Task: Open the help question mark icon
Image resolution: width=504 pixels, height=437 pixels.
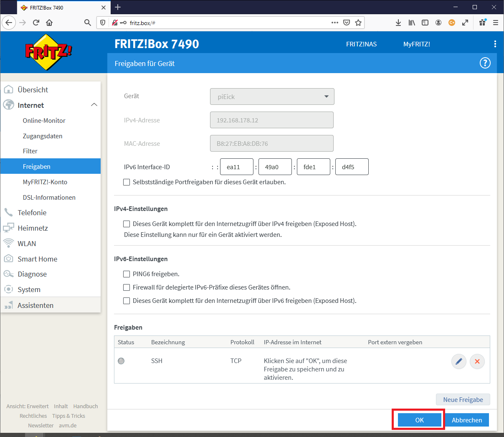Action: coord(485,63)
